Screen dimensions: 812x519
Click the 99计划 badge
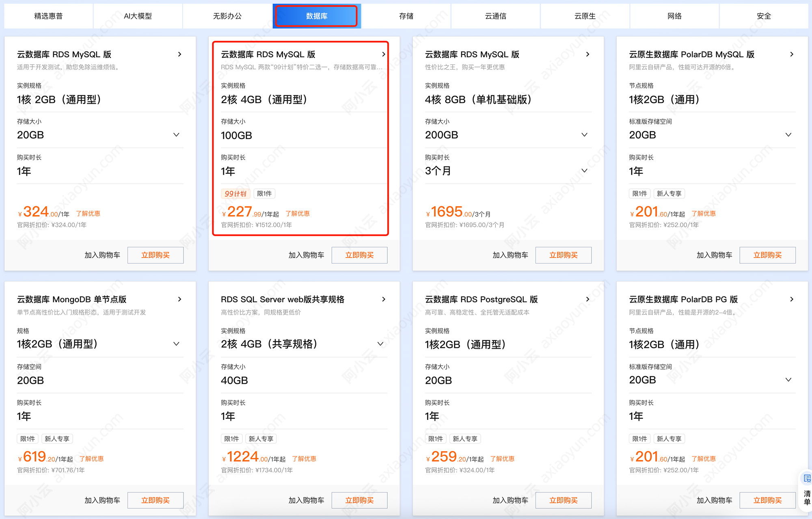click(235, 194)
